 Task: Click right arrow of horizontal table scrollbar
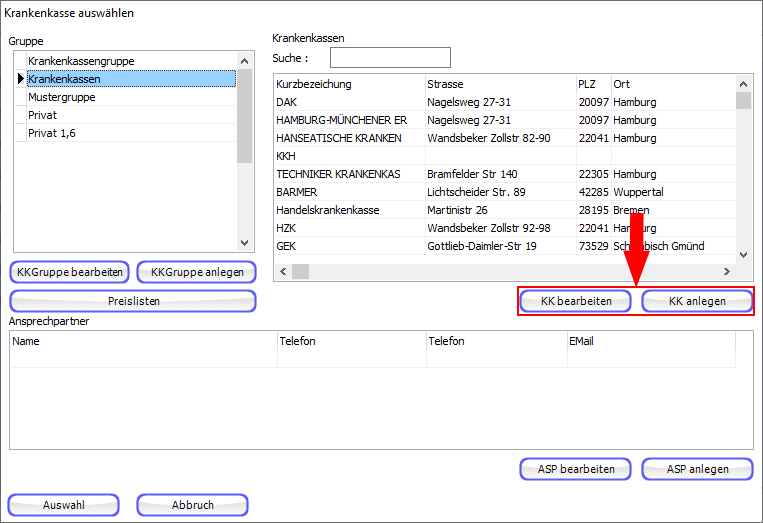pos(727,272)
